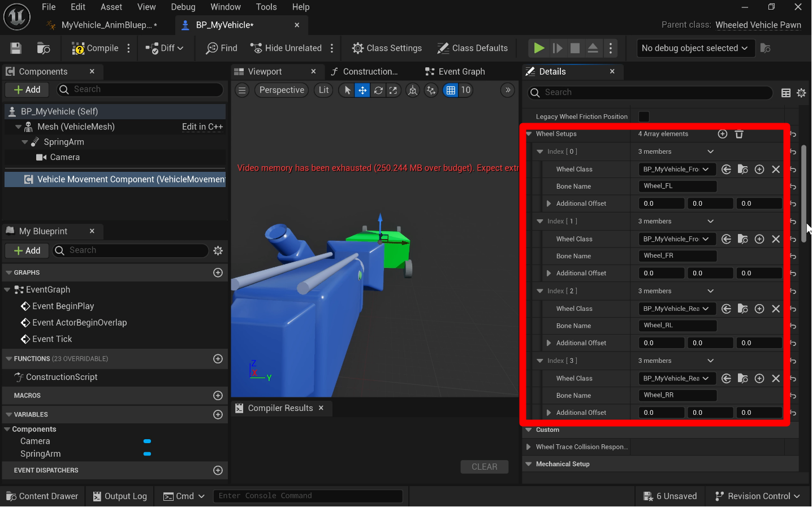Toggle Hide Unrelated nodes
Screen dimensions: 812x507
[286, 48]
